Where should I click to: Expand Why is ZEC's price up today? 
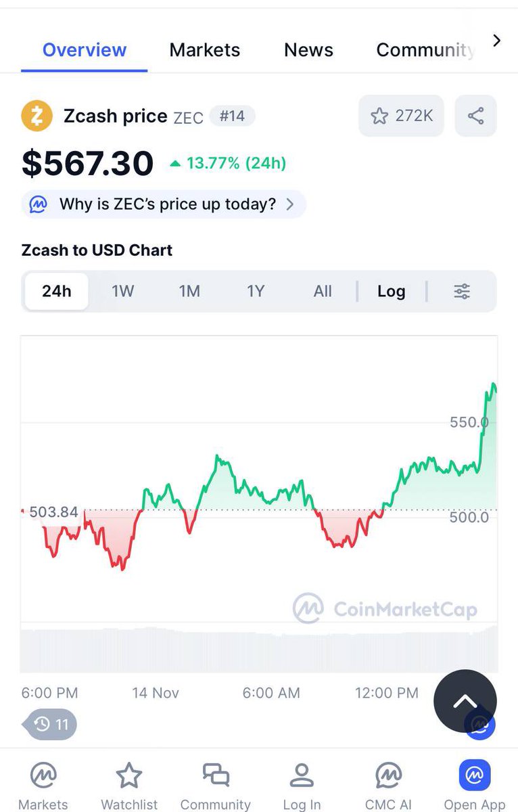(164, 204)
